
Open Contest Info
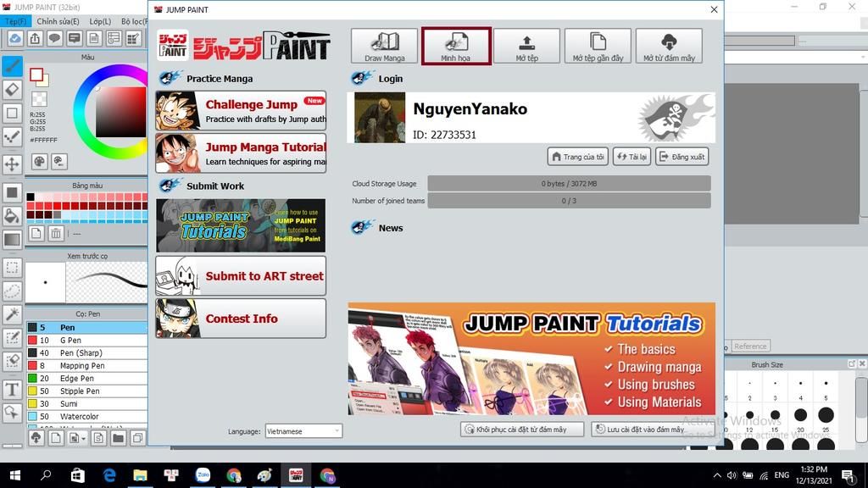tap(241, 319)
